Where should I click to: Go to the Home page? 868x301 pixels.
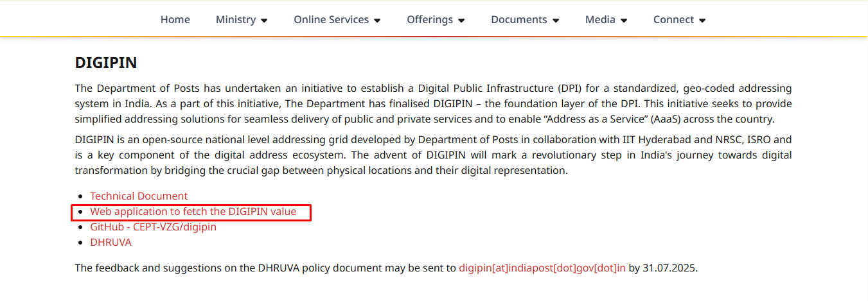coord(175,19)
